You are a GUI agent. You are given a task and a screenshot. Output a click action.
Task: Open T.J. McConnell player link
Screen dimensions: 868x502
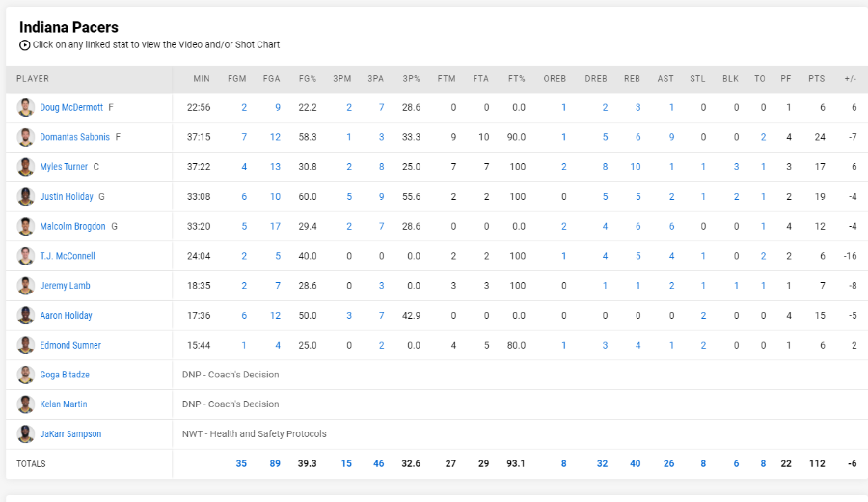click(68, 256)
